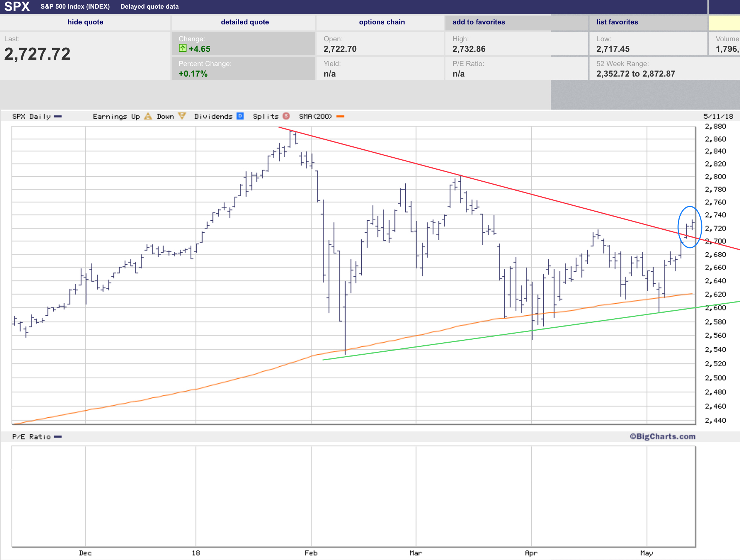Click the Feb label on time axis

click(311, 553)
